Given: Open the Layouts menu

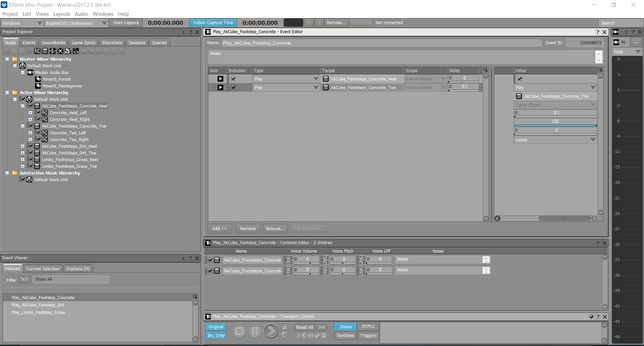Looking at the screenshot, I should point(62,14).
